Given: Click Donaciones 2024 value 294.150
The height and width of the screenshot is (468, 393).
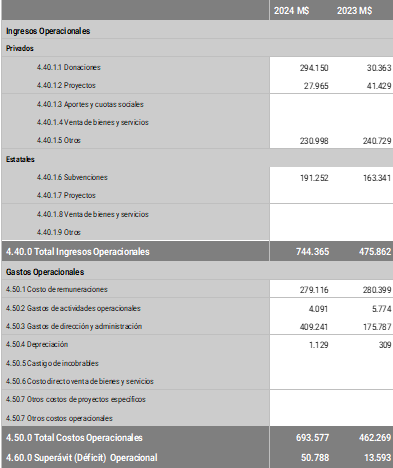Looking at the screenshot, I should click(x=314, y=68).
